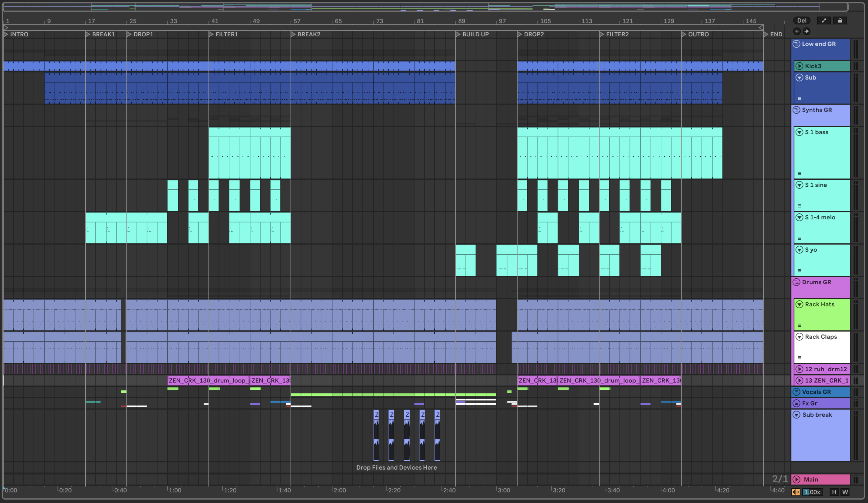Collapse the S 1 bass track
This screenshot has width=868, height=503.
pos(800,132)
